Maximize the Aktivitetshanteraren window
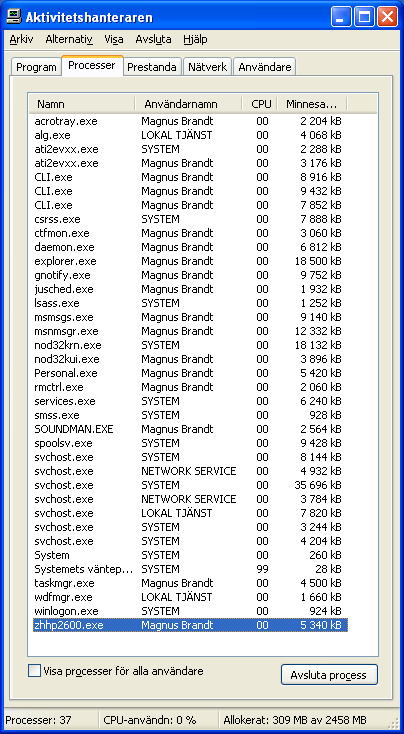404x734 pixels. [364, 18]
